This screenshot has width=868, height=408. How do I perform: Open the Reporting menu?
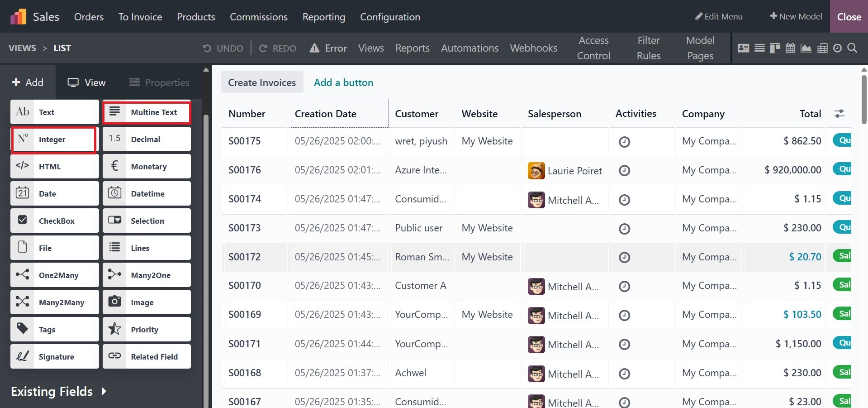point(323,17)
